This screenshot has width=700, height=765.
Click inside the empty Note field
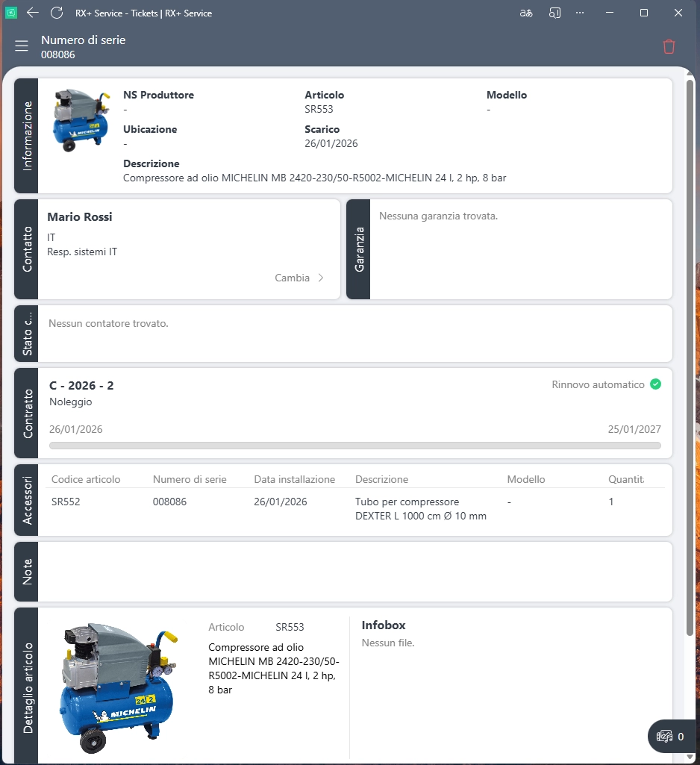354,572
